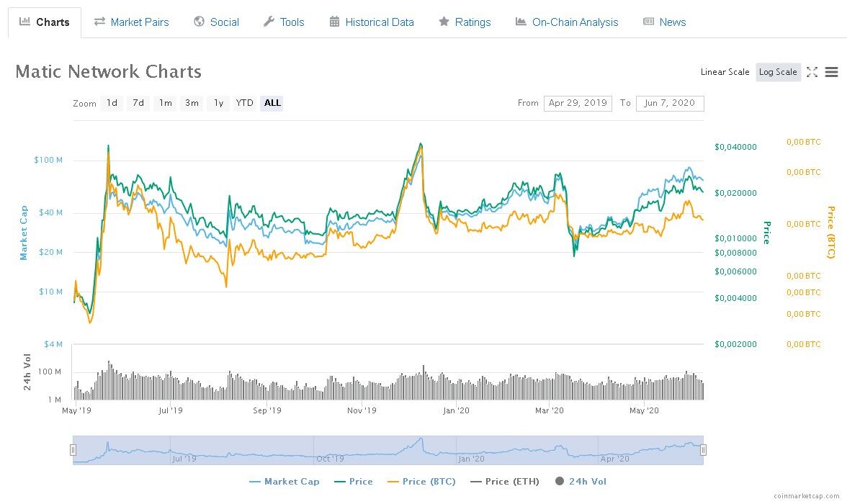Click the wrench icon beside Tools
The width and height of the screenshot is (860, 504).
(x=269, y=22)
